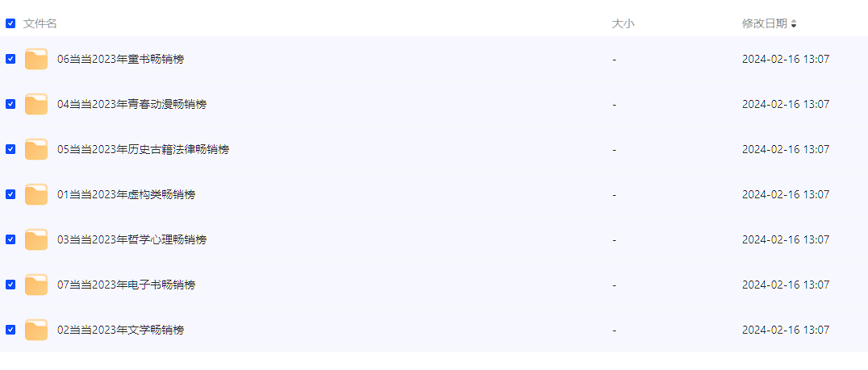Click the 大小 column header

click(623, 23)
